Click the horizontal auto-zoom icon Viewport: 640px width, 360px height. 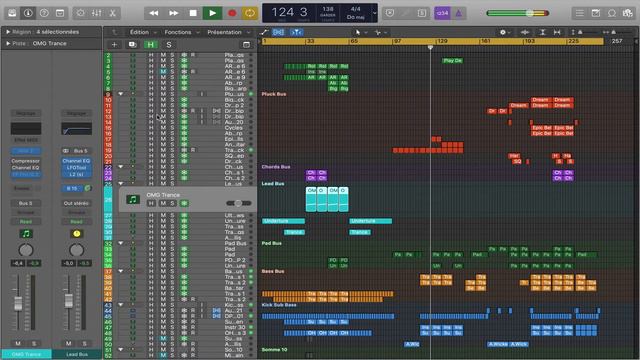coord(557,32)
